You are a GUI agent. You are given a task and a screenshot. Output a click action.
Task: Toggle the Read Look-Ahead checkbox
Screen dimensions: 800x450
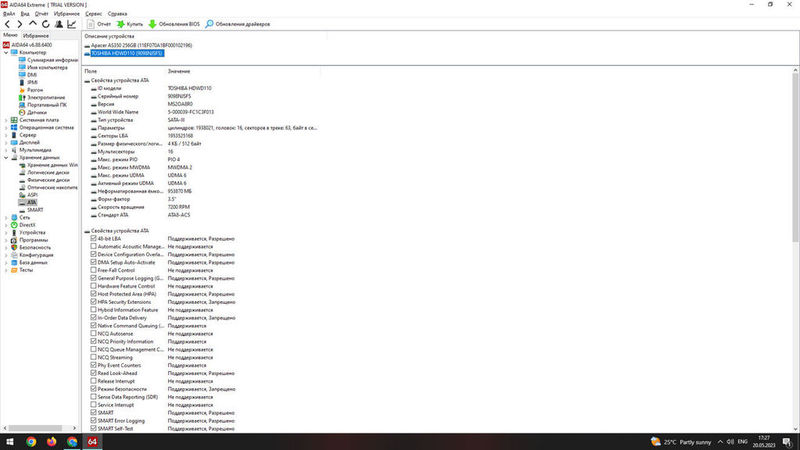93,373
